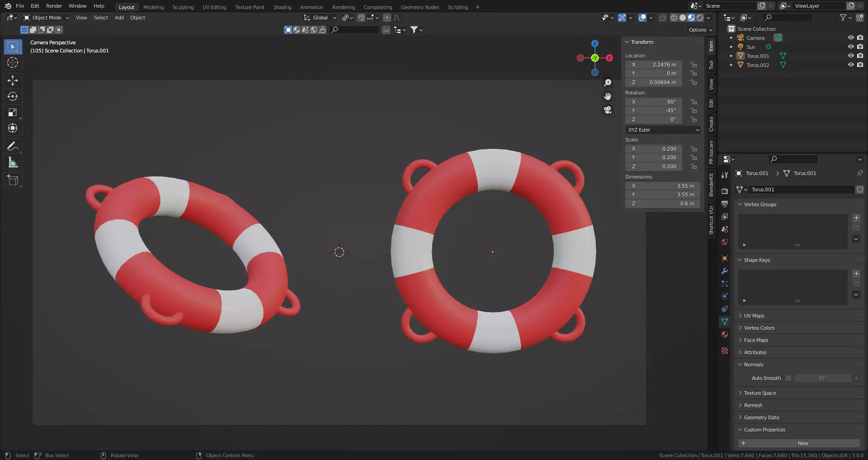This screenshot has width=868, height=460.
Task: Open the Global orientation dropdown
Action: point(320,18)
